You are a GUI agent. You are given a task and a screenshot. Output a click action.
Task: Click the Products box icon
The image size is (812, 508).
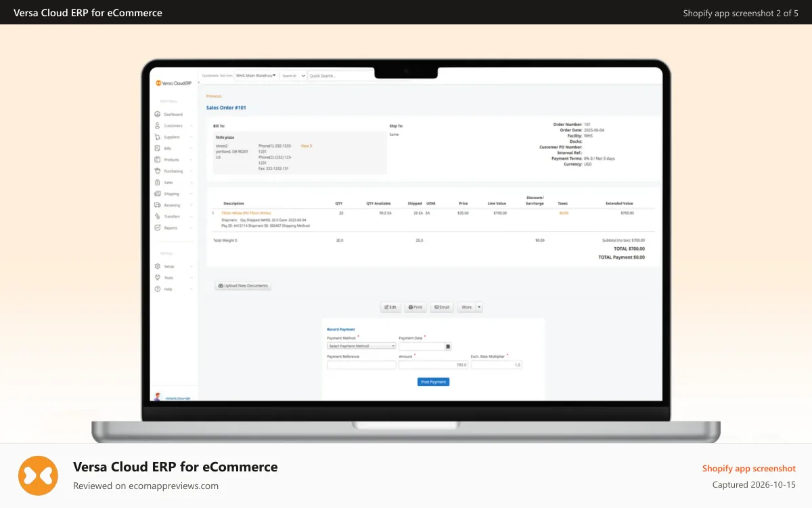(x=157, y=160)
